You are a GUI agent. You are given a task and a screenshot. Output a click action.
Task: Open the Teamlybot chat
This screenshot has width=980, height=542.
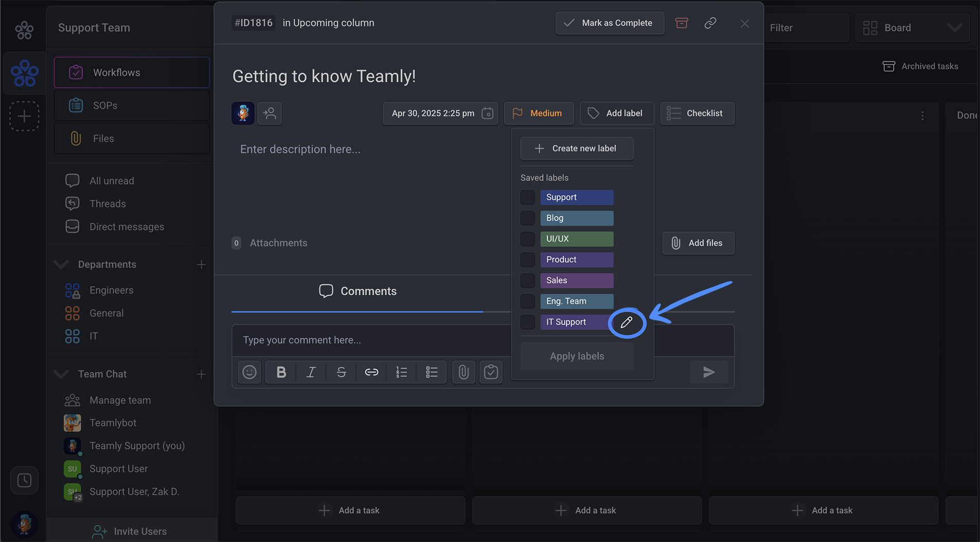tap(113, 423)
